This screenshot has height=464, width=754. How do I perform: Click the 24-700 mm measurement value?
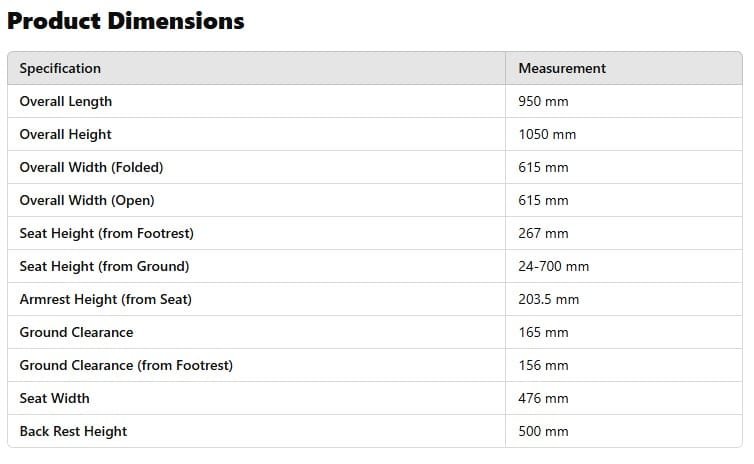553,267
